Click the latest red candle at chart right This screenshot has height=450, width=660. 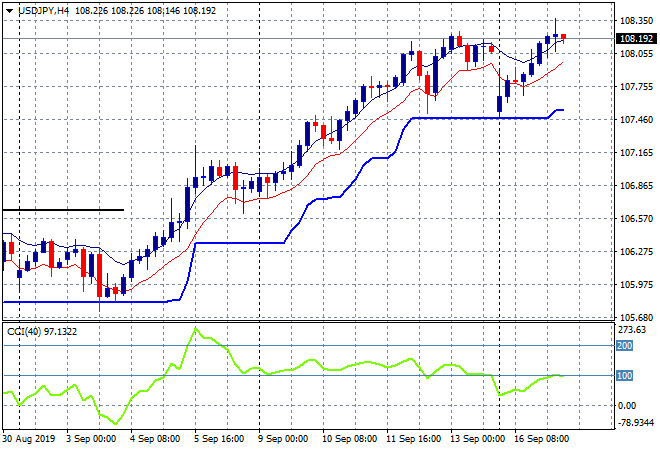point(563,37)
